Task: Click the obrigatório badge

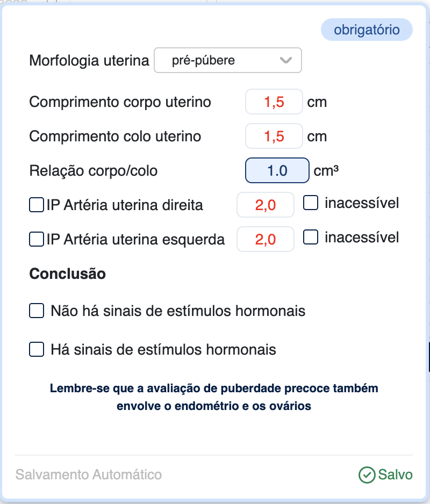Action: pyautogui.click(x=367, y=30)
